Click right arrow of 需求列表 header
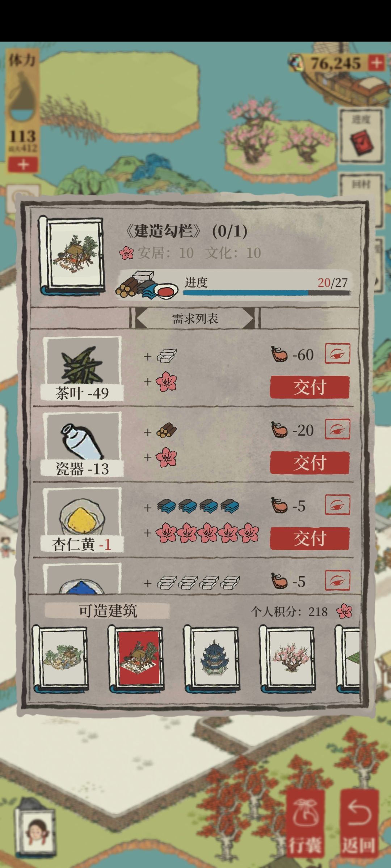391x868 pixels. (250, 318)
